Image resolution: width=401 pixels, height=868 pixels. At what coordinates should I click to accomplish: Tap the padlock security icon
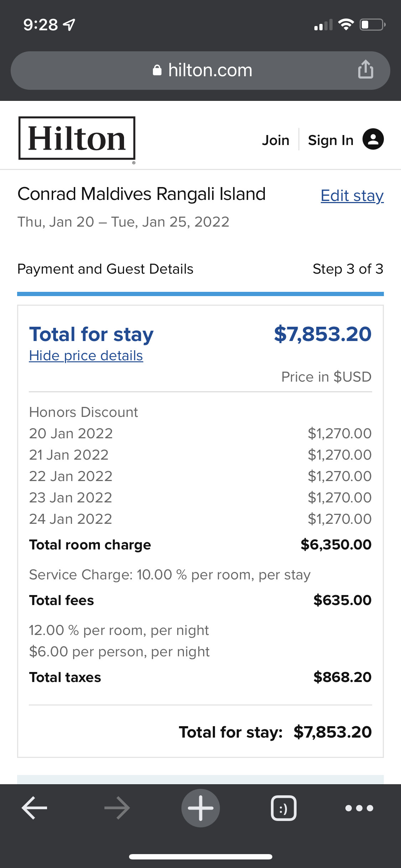pyautogui.click(x=157, y=70)
